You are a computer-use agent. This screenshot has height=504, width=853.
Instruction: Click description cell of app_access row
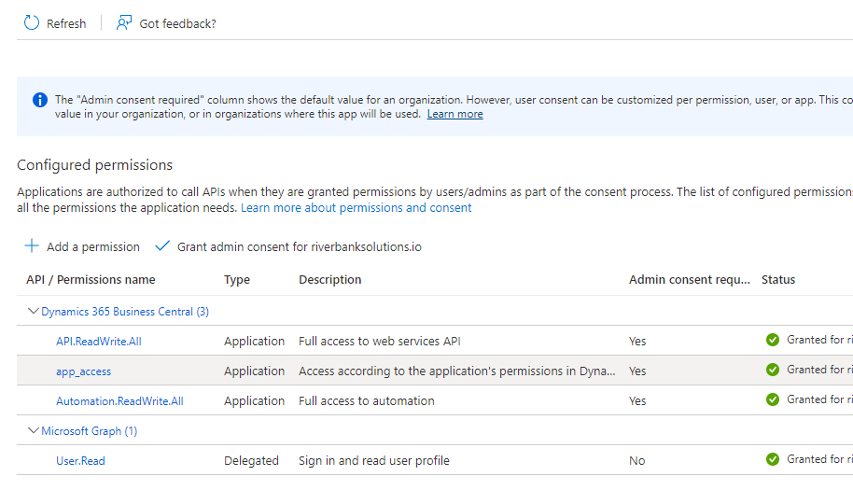(457, 371)
